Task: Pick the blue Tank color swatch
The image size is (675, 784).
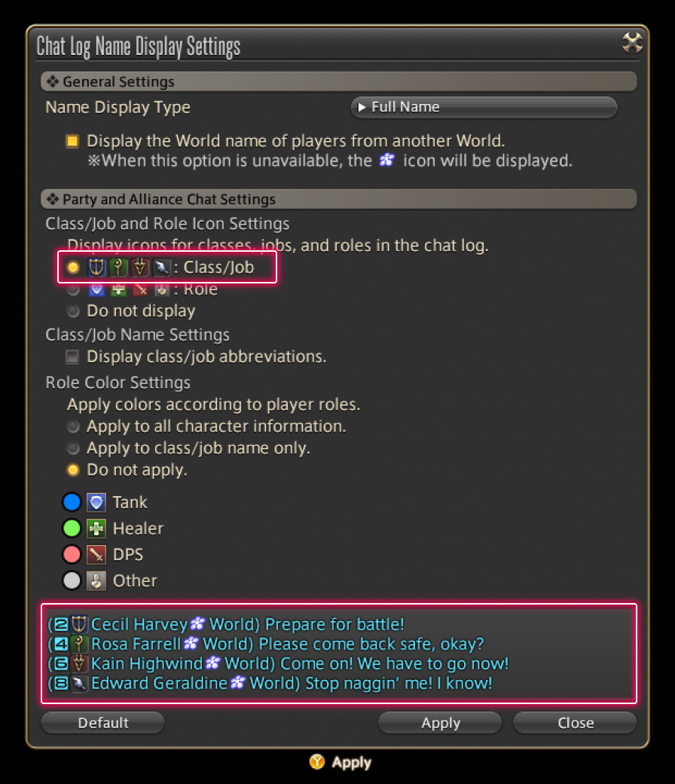Action: 72,502
